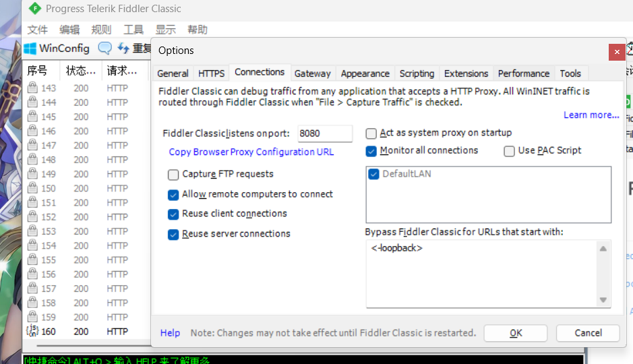Click the lock icon on session 146
Screen dimensions: 633x364
click(32, 131)
